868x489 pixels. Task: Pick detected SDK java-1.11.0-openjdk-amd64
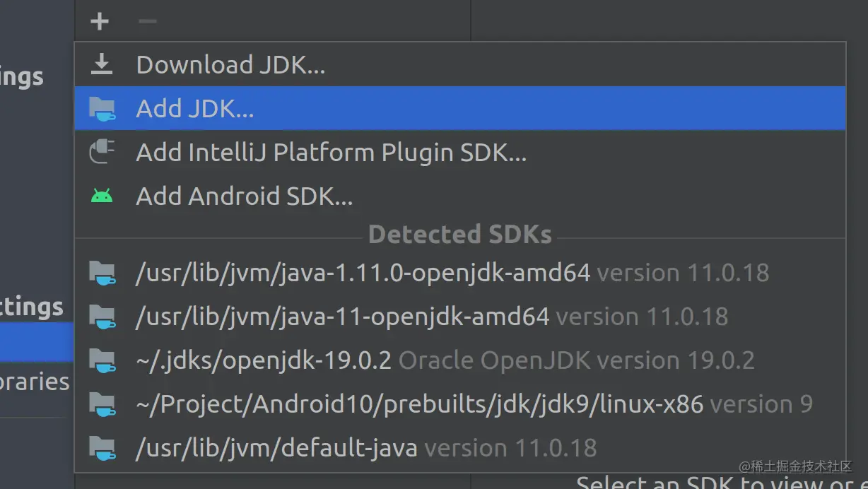(460, 273)
